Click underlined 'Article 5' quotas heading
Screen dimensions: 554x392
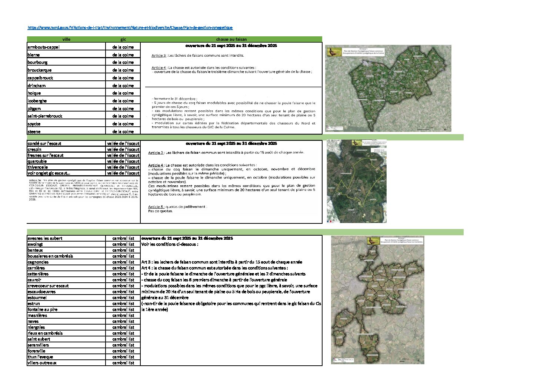(156, 207)
